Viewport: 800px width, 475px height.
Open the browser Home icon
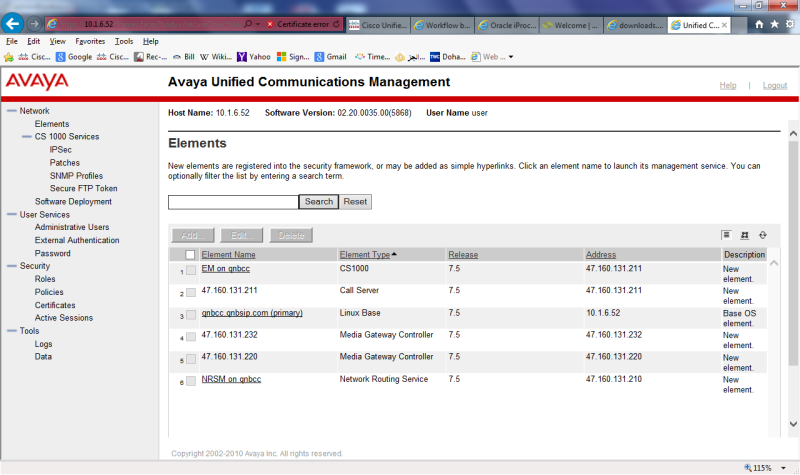pos(759,24)
